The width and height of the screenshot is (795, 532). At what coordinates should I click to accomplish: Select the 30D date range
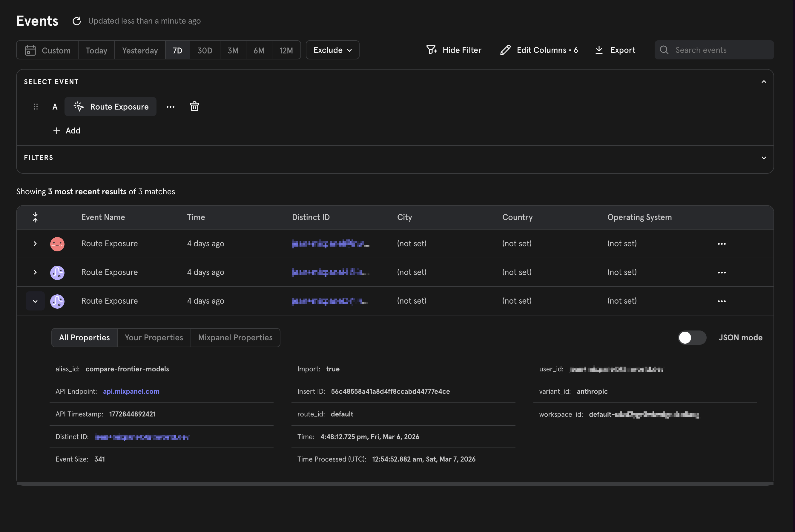[205, 50]
